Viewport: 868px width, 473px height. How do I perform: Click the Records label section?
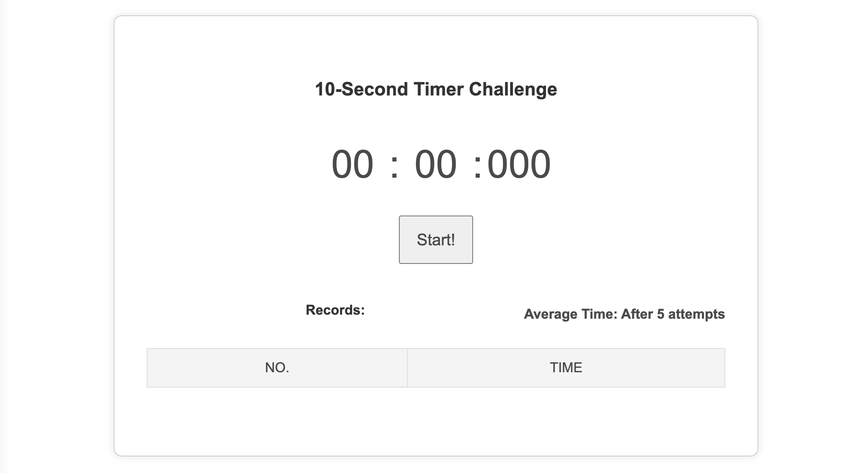click(335, 310)
